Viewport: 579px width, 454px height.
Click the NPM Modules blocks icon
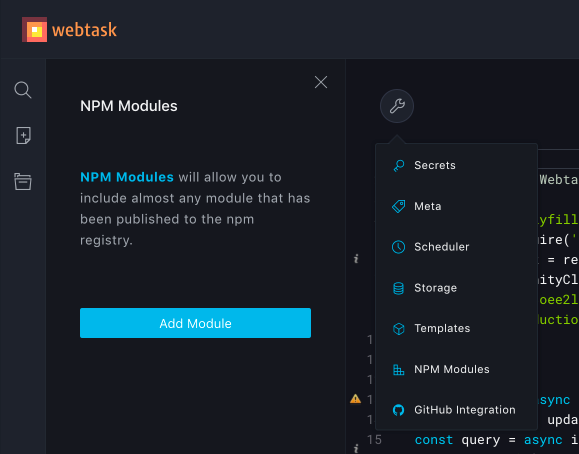[398, 369]
